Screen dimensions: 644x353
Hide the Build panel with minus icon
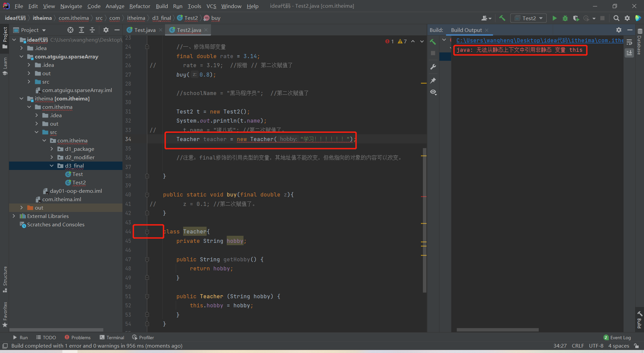(630, 30)
